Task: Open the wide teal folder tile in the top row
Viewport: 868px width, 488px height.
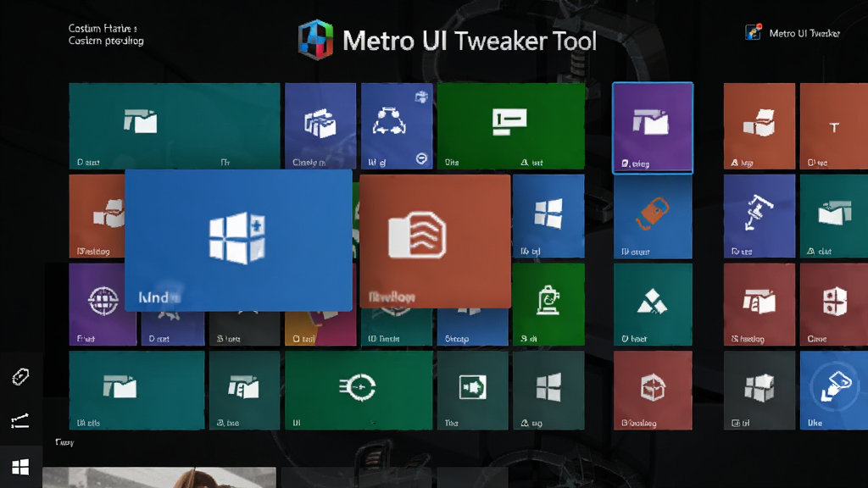Action: click(175, 125)
